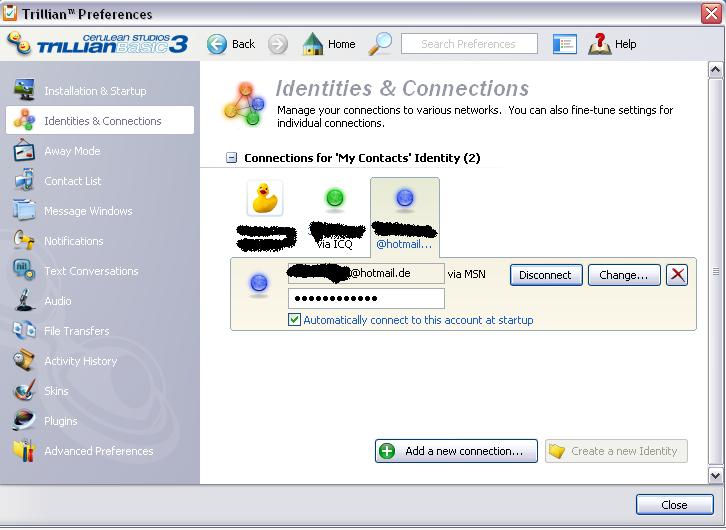This screenshot has width=726, height=530.
Task: Click the Activity History scroll icon
Action: tap(24, 361)
